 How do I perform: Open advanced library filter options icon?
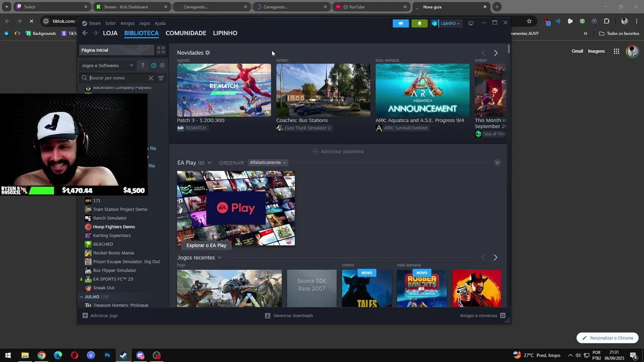coord(161,78)
